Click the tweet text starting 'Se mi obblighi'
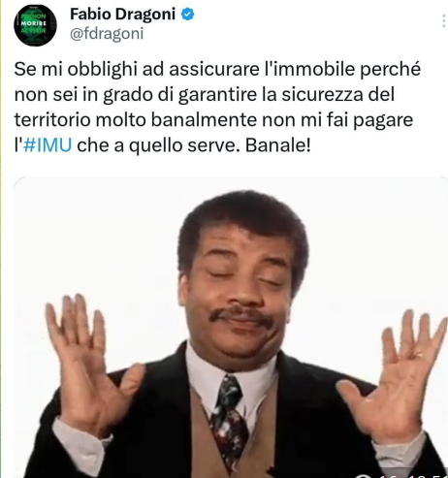Viewport: 448px width, 478px height. click(x=217, y=107)
